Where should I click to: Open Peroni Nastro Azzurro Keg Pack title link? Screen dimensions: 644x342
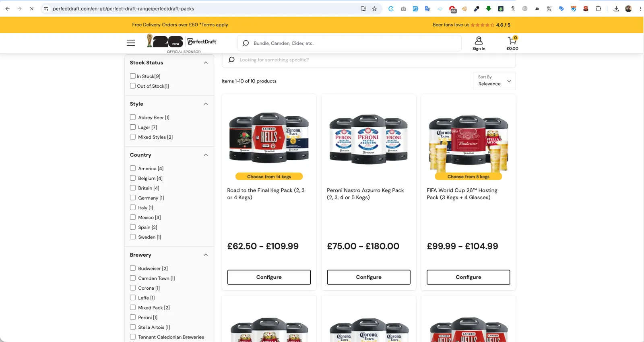365,194
